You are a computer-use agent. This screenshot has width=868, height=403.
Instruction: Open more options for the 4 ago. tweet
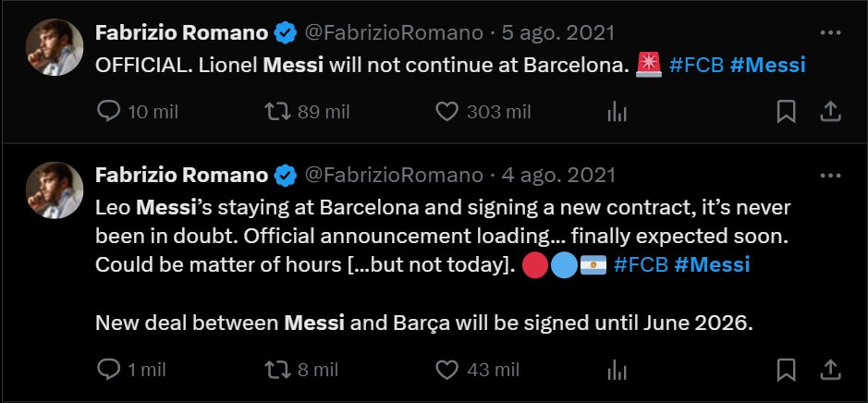[x=830, y=176]
